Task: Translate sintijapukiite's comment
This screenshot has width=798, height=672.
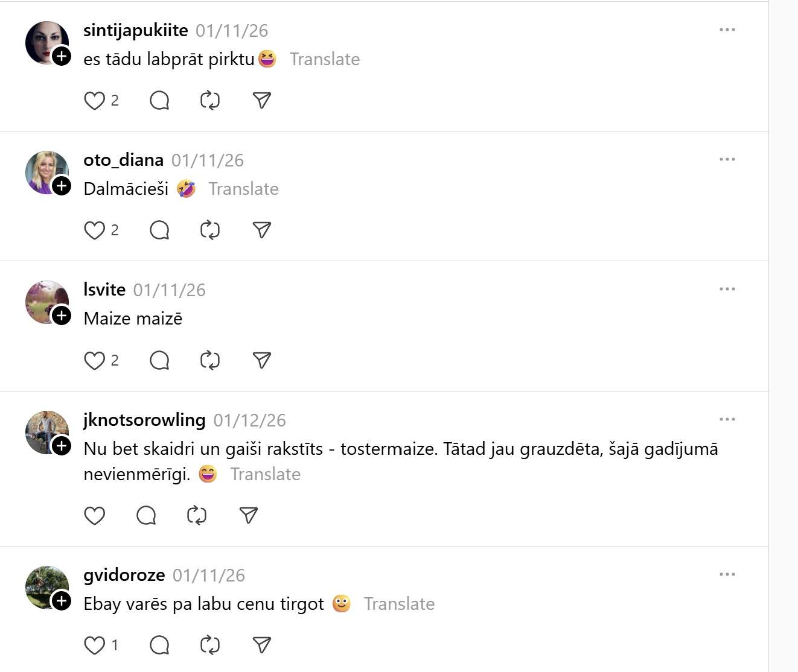Action: (324, 59)
